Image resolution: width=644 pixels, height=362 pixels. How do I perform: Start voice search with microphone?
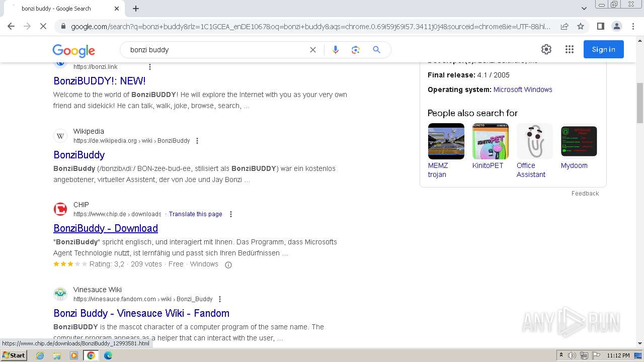click(x=336, y=50)
